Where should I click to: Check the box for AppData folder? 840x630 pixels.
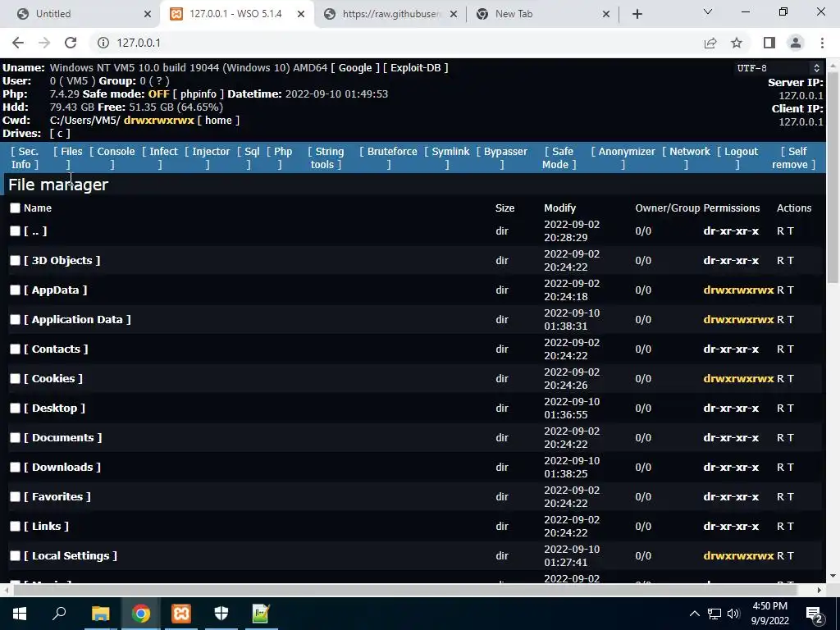tap(15, 290)
